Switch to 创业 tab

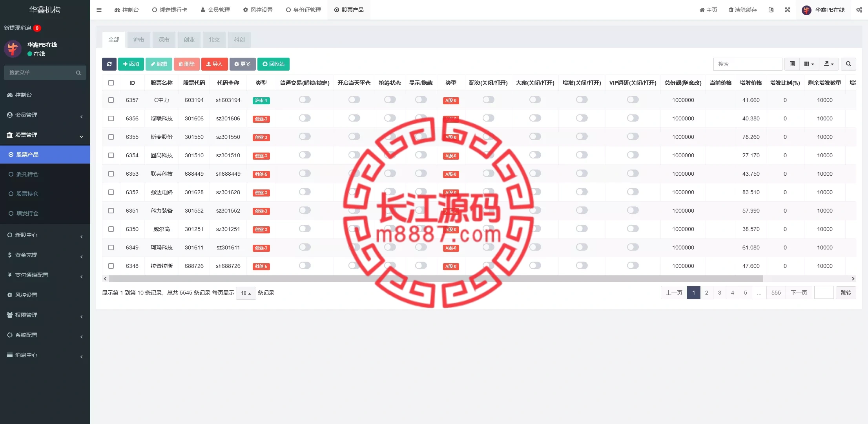click(189, 40)
